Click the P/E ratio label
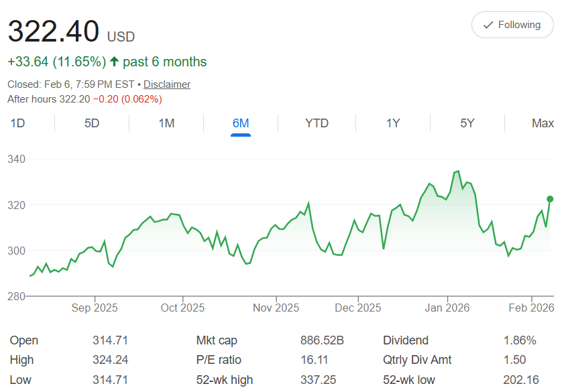This screenshot has height=392, width=562. tap(219, 361)
